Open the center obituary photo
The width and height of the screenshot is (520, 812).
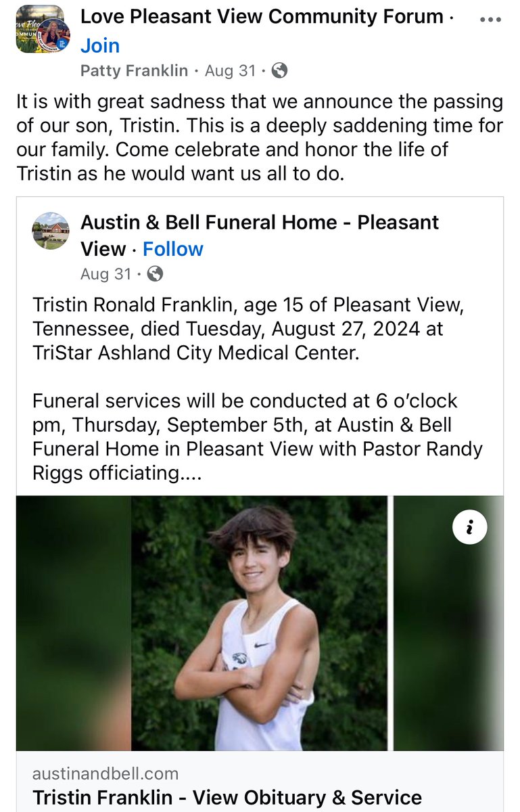(259, 623)
